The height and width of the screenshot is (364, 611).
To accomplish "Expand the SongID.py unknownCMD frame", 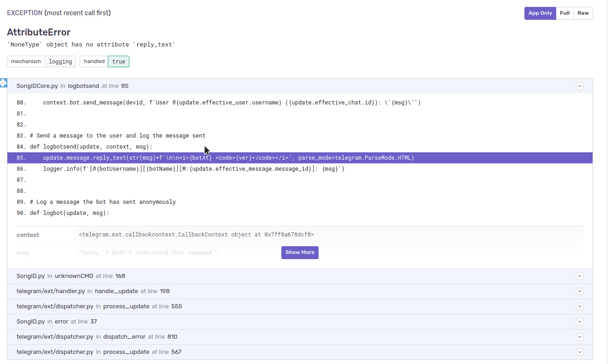I will coord(580,276).
